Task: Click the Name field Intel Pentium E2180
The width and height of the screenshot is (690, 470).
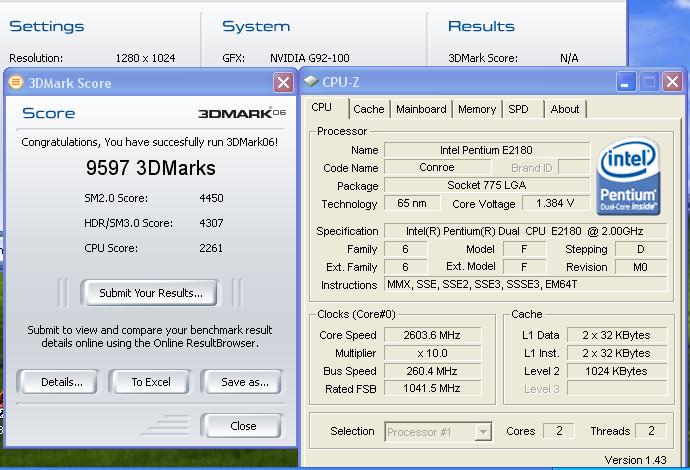Action: (487, 150)
